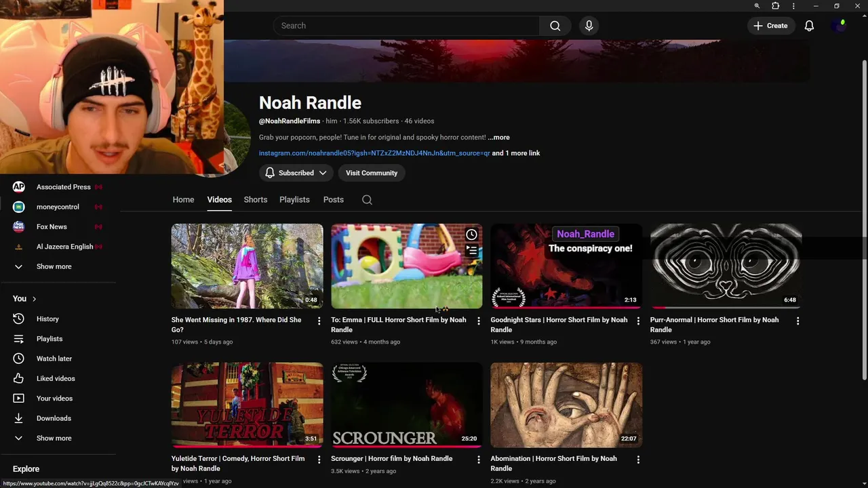Add To: Emma video to Watch later
This screenshot has height=488, width=868.
(x=471, y=235)
